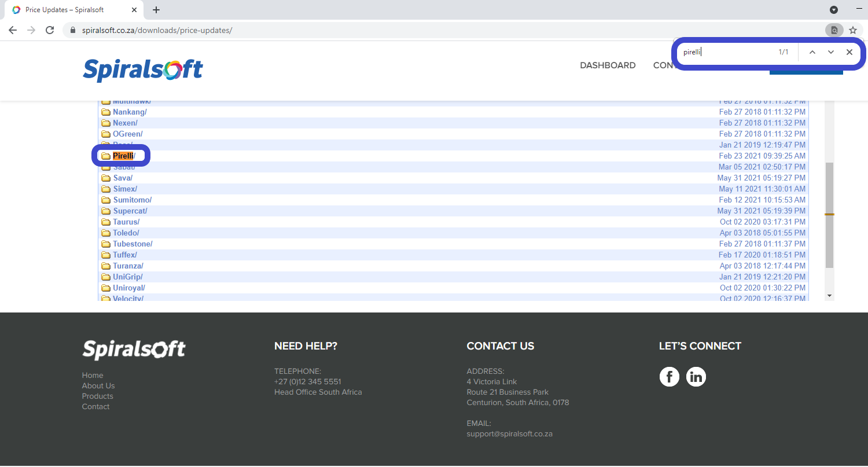Click the Pirelli folder icon
Viewport: 868px width, 467px height.
tap(106, 156)
